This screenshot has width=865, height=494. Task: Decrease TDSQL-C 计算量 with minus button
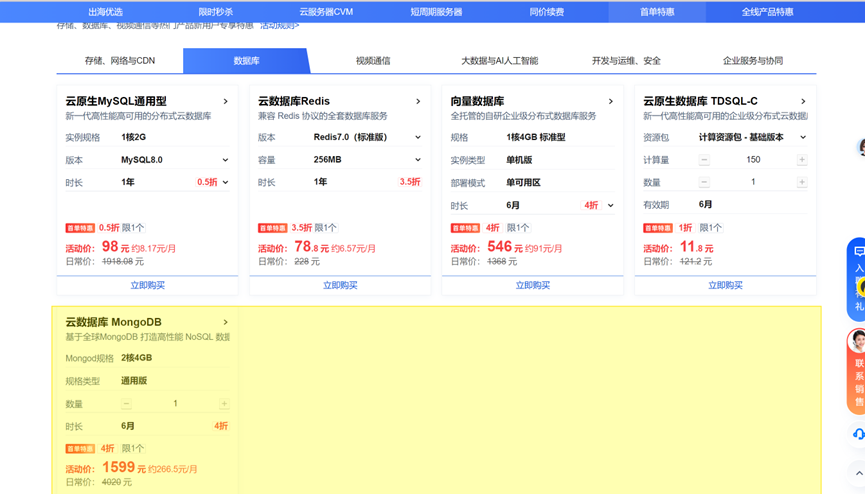[704, 160]
